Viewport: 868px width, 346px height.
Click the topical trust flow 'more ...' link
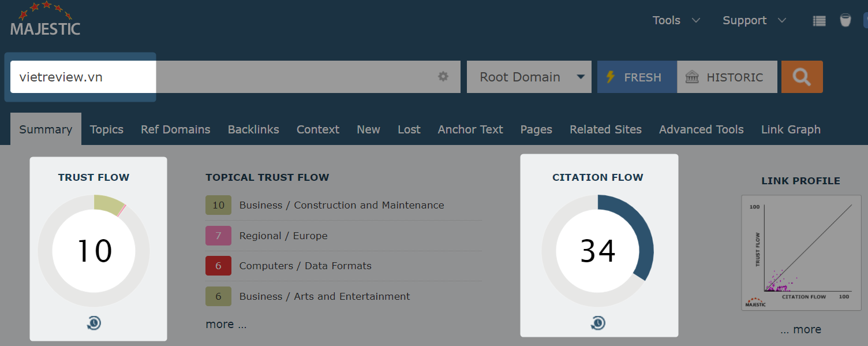click(x=226, y=324)
